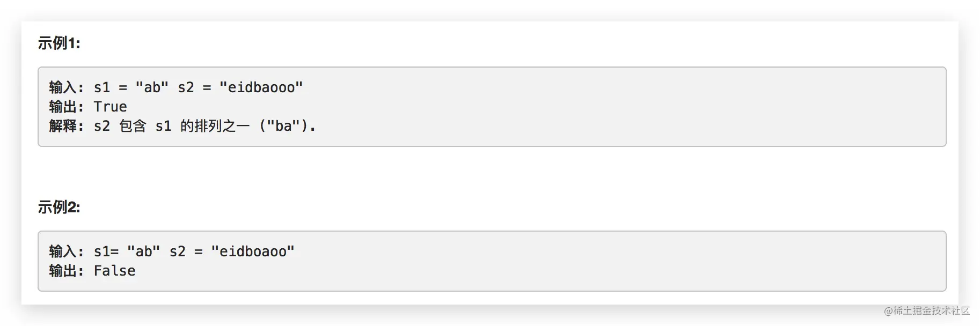Click the output value False

point(114,271)
